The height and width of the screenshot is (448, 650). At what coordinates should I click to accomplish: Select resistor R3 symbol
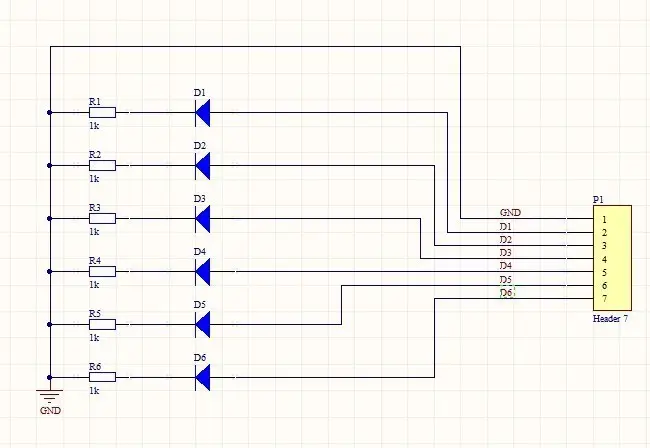[102, 218]
